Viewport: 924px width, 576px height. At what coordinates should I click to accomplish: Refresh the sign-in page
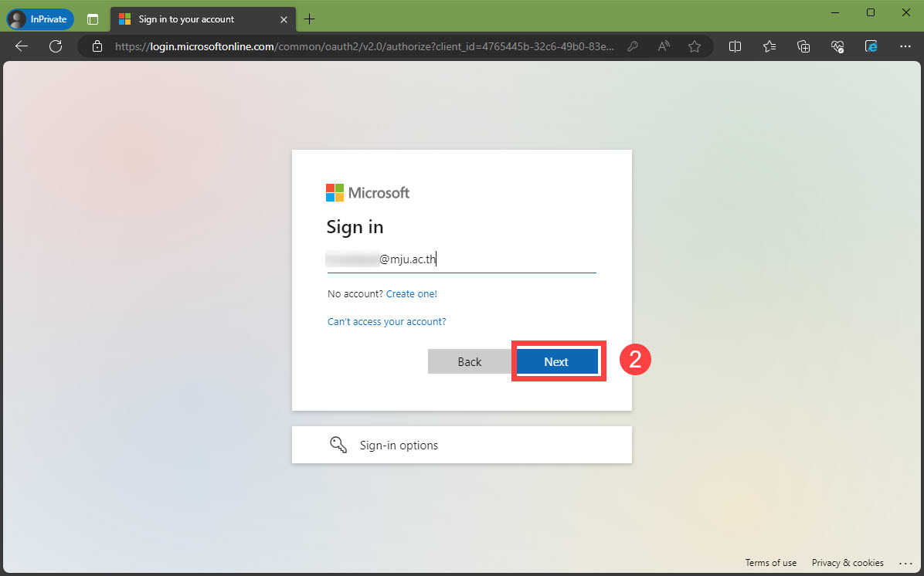(x=56, y=46)
